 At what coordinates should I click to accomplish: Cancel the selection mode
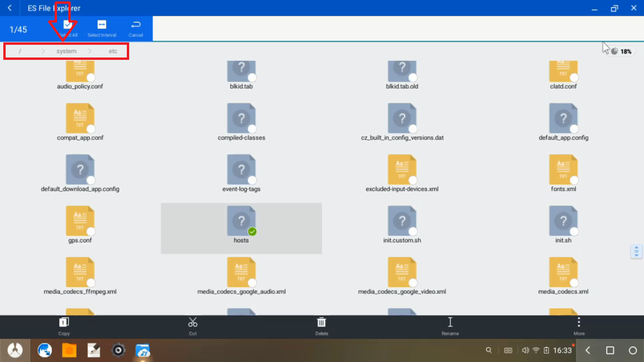136,25
